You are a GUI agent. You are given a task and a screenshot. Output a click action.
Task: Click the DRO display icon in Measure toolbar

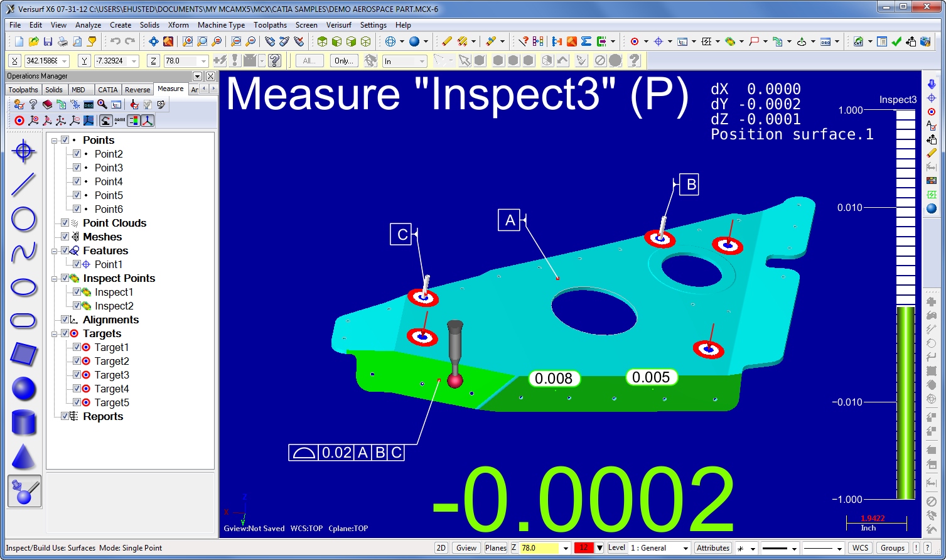click(88, 104)
